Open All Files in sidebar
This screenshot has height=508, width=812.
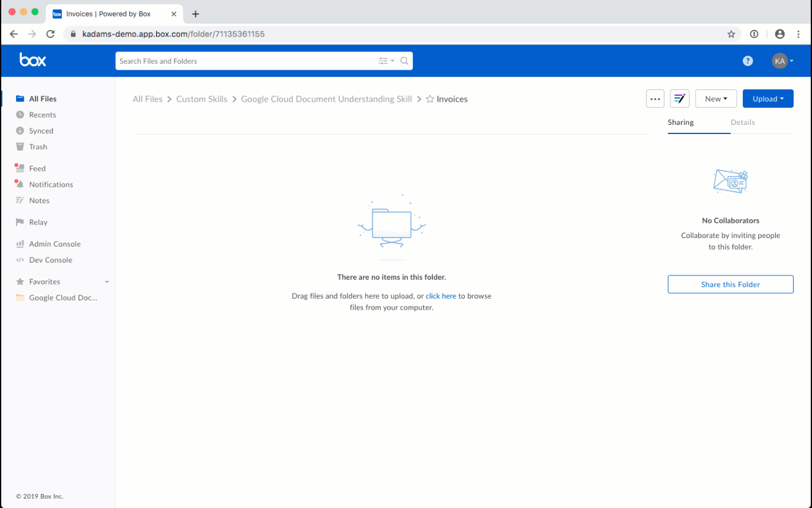click(43, 99)
